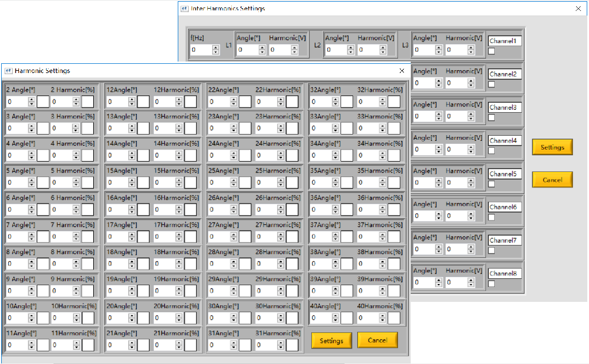This screenshot has width=589, height=364.
Task: Decrease 24Angle[°] using the down arrow
Action: (234, 158)
